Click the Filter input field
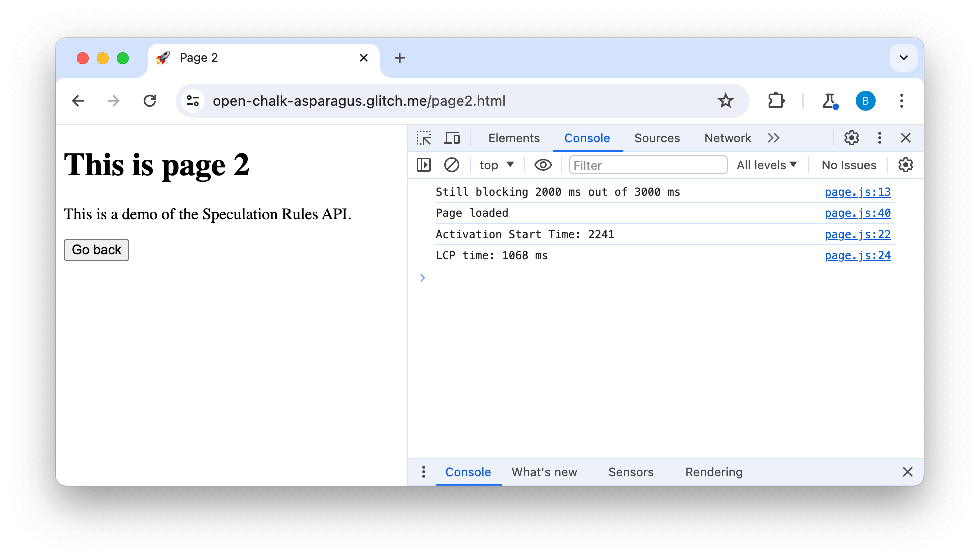980x560 pixels. point(646,165)
